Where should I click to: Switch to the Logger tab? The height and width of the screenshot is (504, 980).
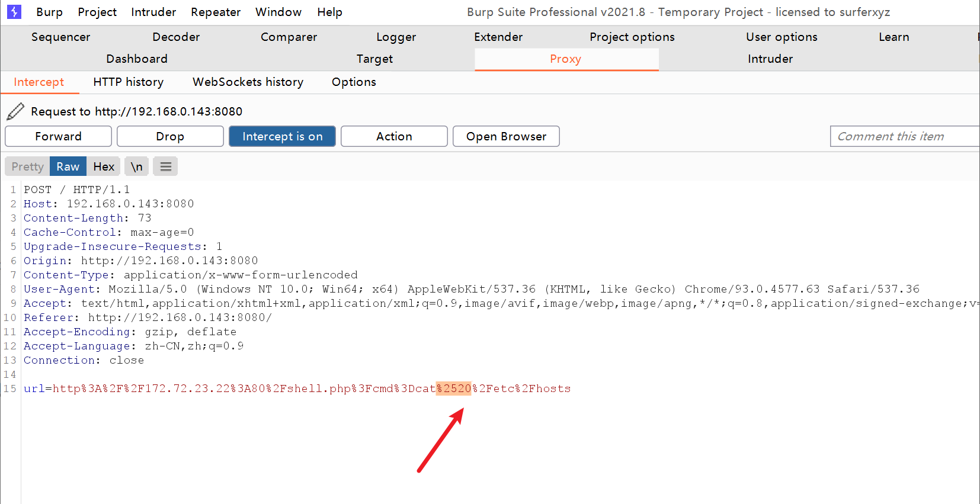coord(396,37)
